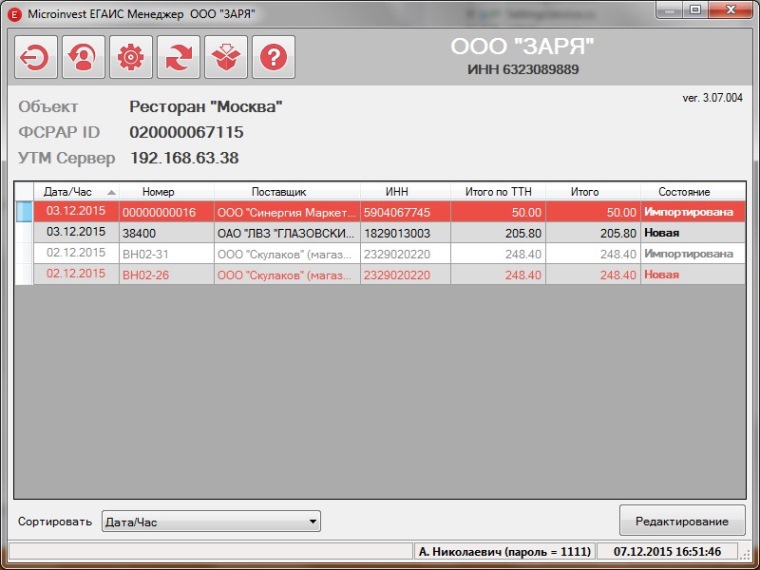Click the red exit arrow toolbar icon
This screenshot has width=760, height=570.
pos(35,58)
